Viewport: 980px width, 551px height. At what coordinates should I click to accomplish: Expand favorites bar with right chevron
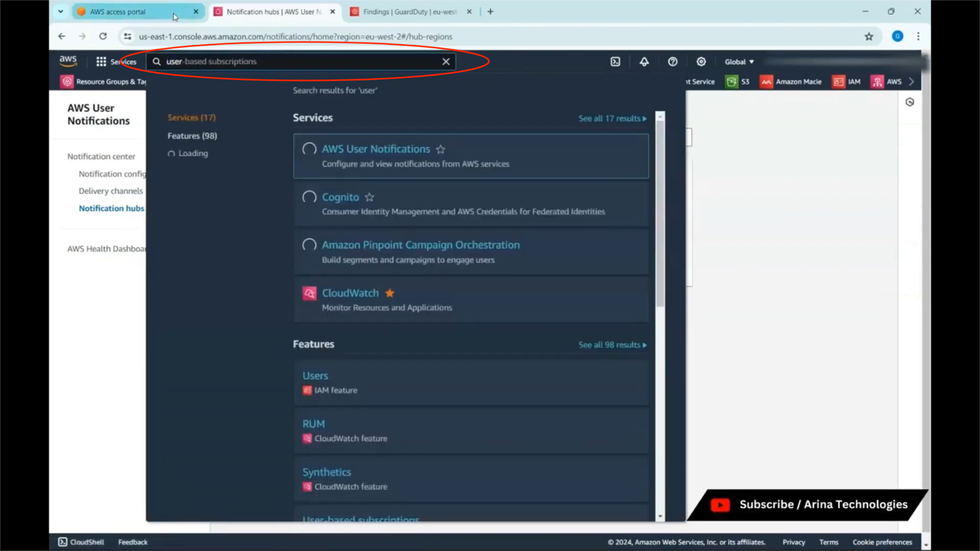pos(912,82)
